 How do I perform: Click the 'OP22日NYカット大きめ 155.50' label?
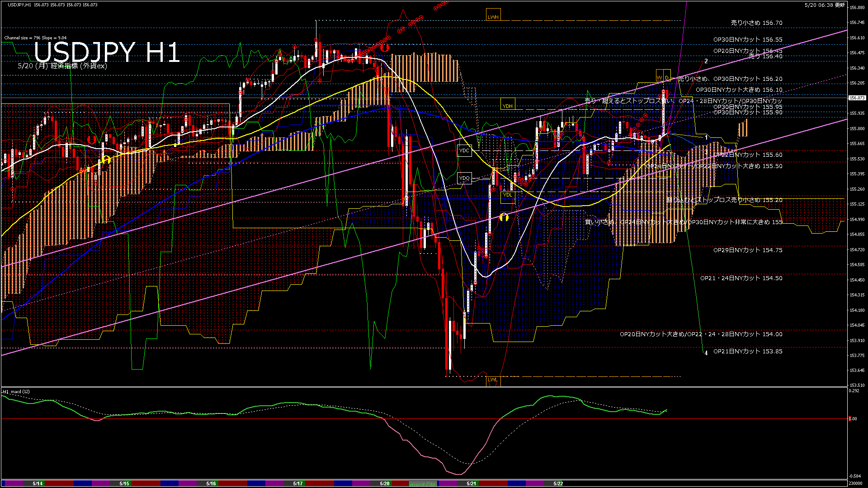click(x=739, y=166)
